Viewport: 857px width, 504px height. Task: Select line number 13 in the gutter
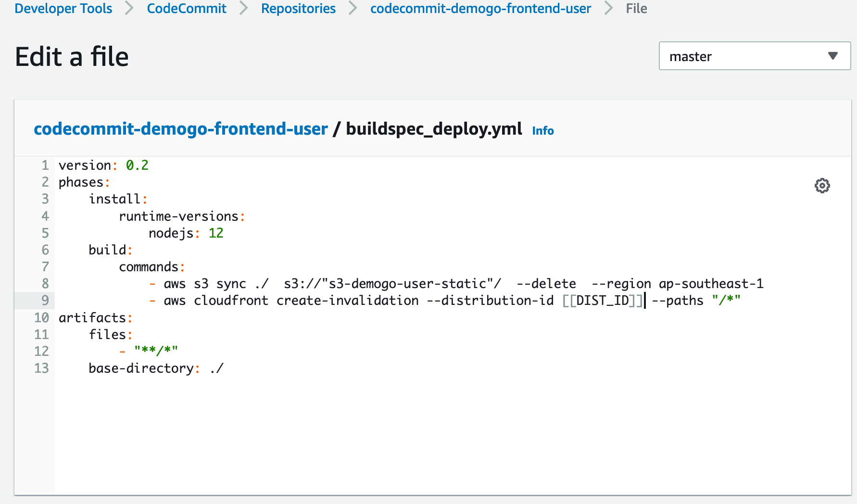(41, 368)
